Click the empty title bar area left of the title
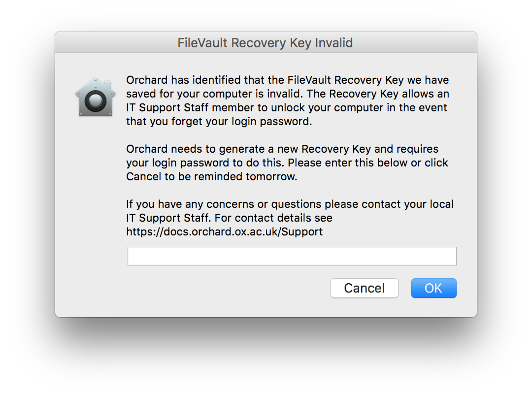532x396 pixels. click(115, 42)
